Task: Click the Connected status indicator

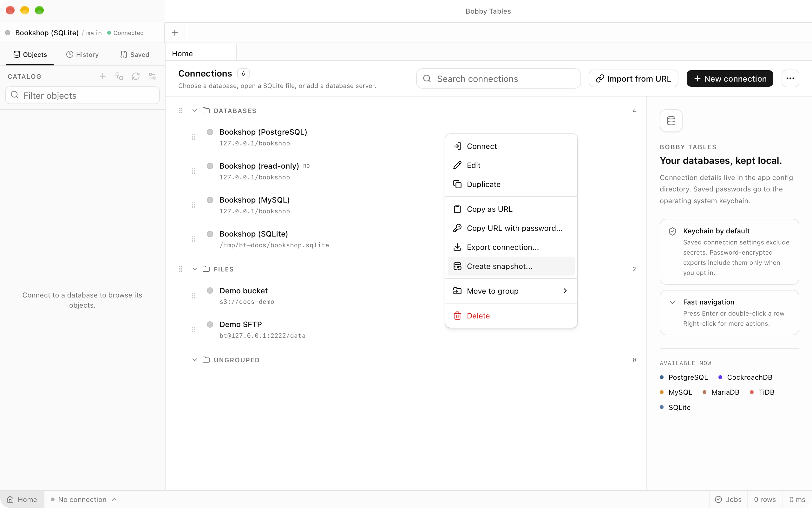Action: [126, 33]
